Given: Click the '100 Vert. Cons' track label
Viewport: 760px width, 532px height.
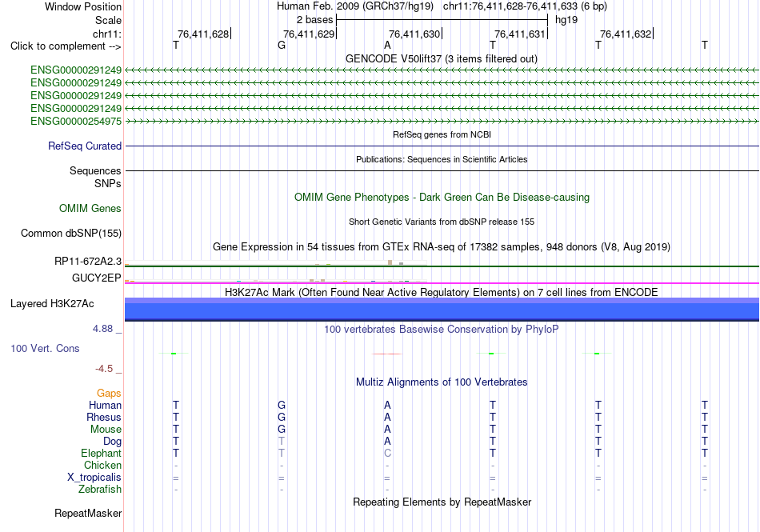Looking at the screenshot, I should pyautogui.click(x=45, y=348).
